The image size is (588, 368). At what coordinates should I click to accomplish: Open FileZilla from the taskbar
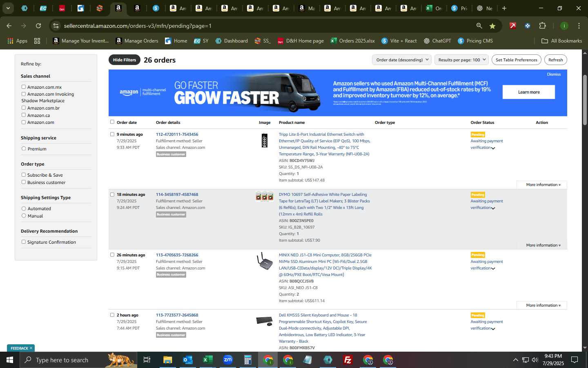pyautogui.click(x=348, y=360)
